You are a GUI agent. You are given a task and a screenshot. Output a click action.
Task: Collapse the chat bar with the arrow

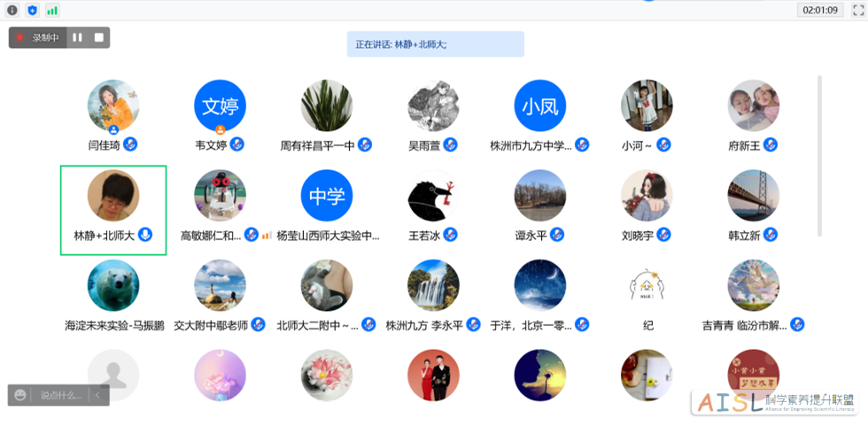coord(97,395)
